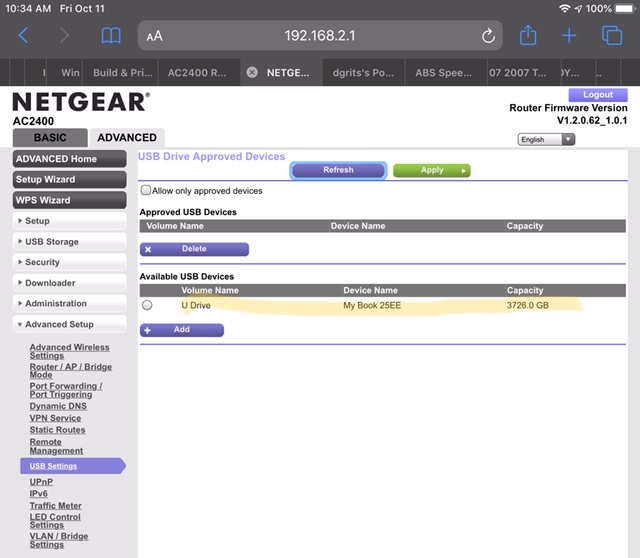This screenshot has height=558, width=640.
Task: Show all tabs overview icon
Action: pos(611,36)
